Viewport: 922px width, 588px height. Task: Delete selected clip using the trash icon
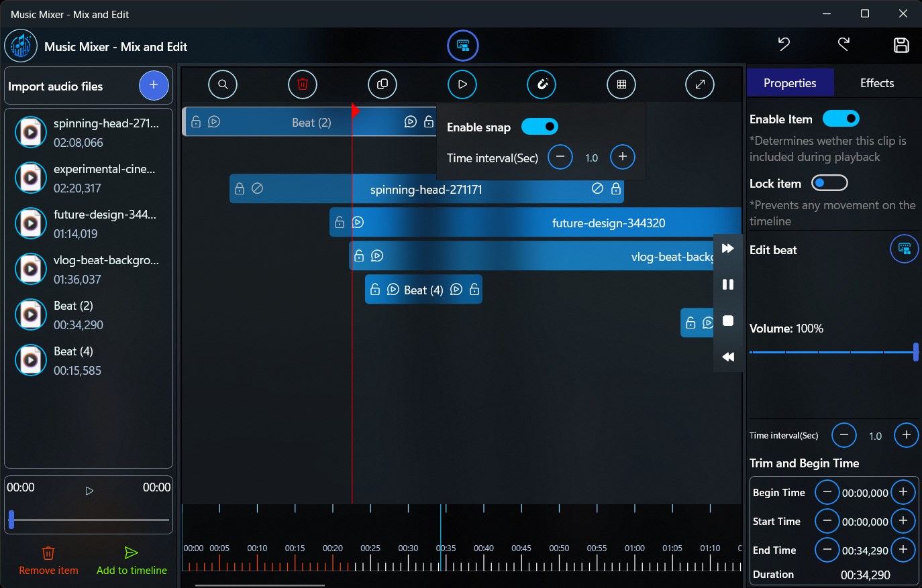click(x=302, y=84)
